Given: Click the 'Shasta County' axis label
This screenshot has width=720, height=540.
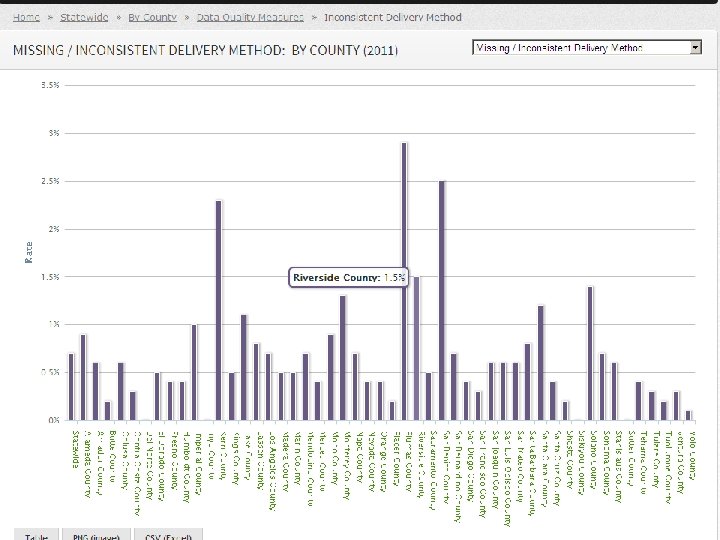Looking at the screenshot, I should tap(569, 461).
